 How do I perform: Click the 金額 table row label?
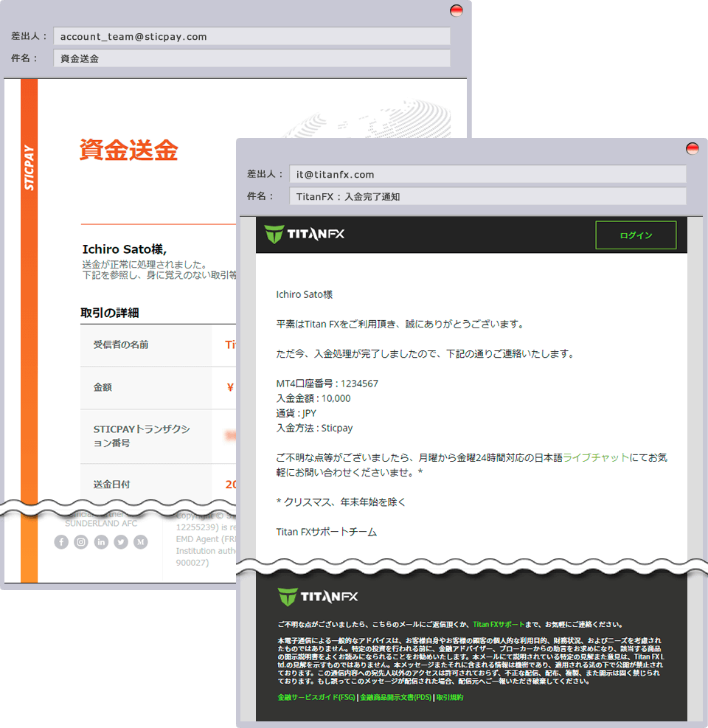103,387
